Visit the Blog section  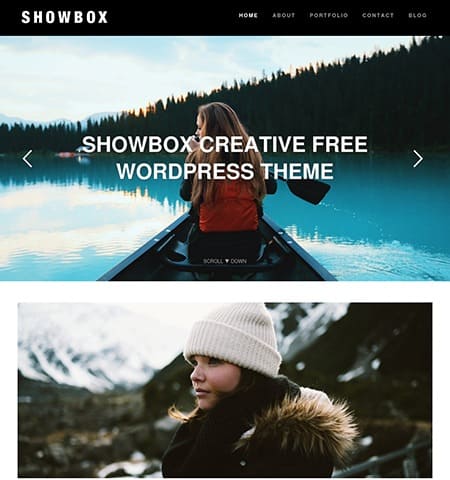pos(418,15)
